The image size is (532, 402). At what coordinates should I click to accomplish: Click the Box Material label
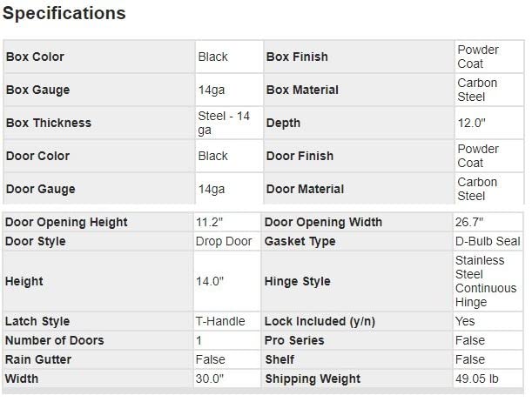[302, 90]
